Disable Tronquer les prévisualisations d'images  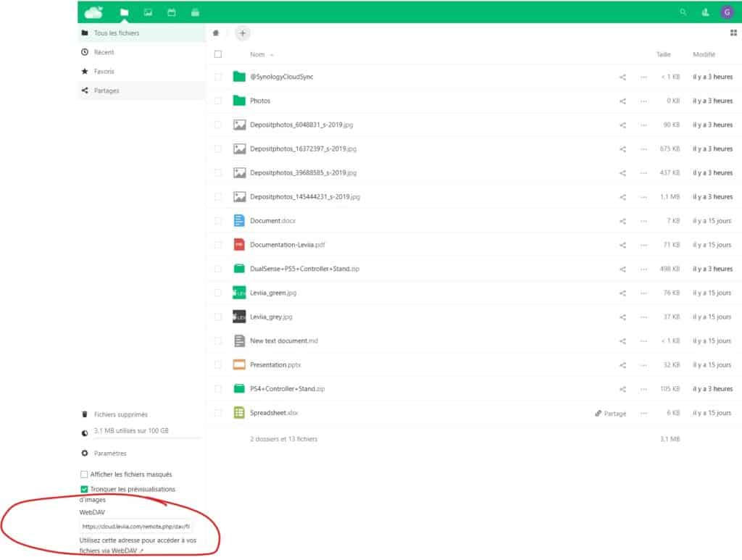[x=83, y=489]
